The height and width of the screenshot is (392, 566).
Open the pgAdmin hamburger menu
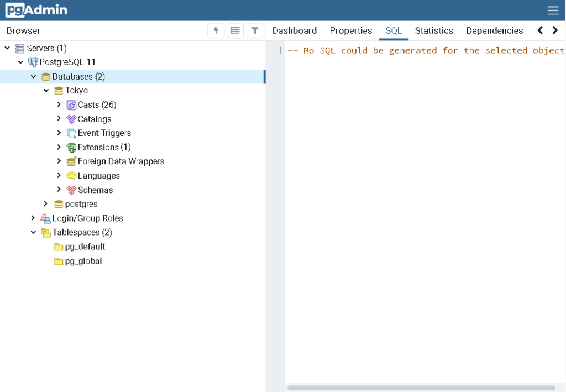[x=552, y=10]
